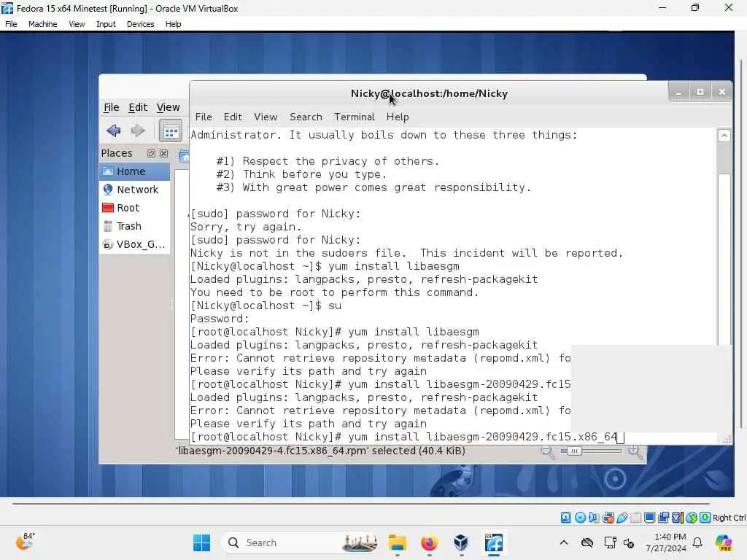
Task: Click the file manager zoom slider handle
Action: (574, 451)
